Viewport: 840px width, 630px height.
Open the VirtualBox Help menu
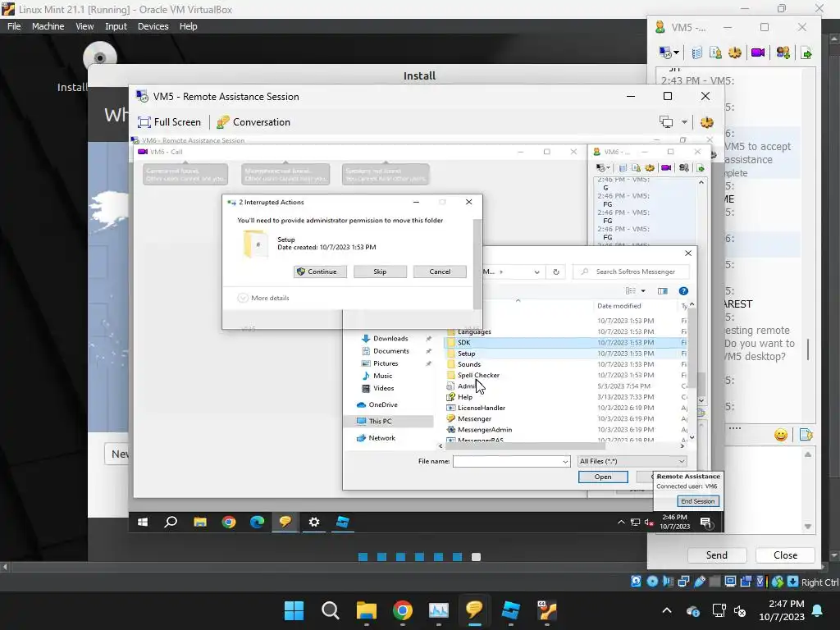click(x=188, y=26)
